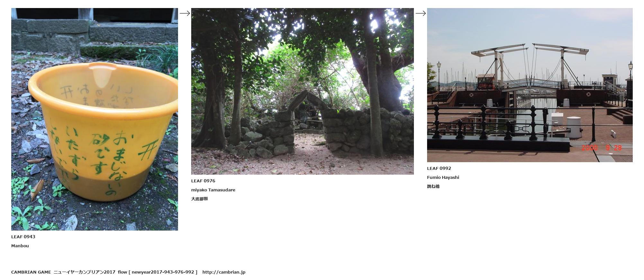
Task: Open the stone arch shrine photo
Action: [302, 91]
